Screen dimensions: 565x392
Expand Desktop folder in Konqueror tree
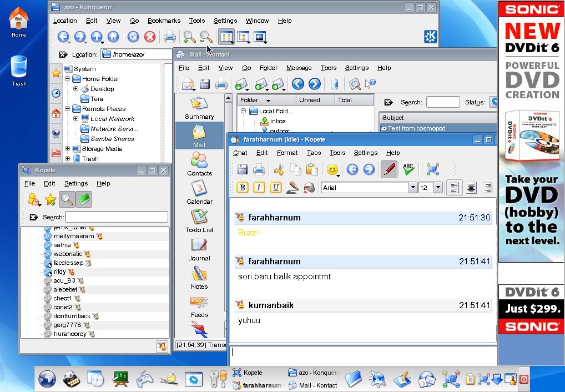pos(75,88)
